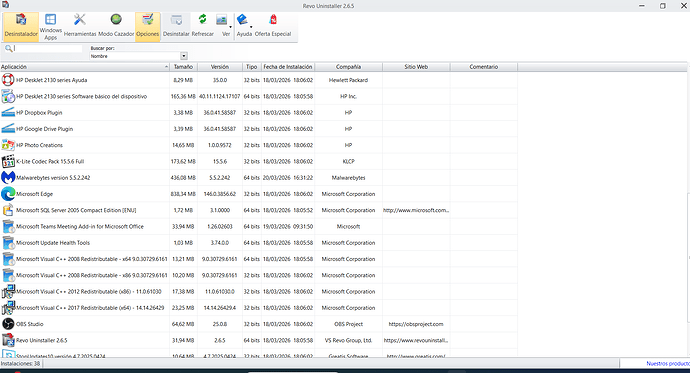Image resolution: width=690 pixels, height=373 pixels.
Task: Sort by Sitio Web column header
Action: coord(416,67)
